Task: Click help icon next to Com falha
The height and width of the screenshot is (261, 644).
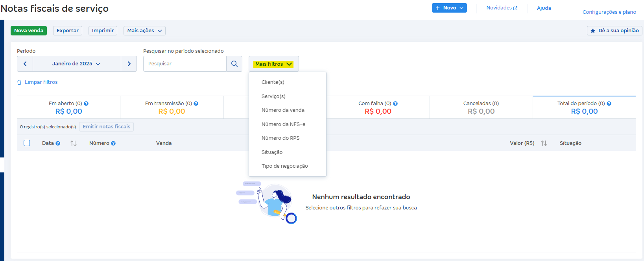Action: pyautogui.click(x=395, y=104)
